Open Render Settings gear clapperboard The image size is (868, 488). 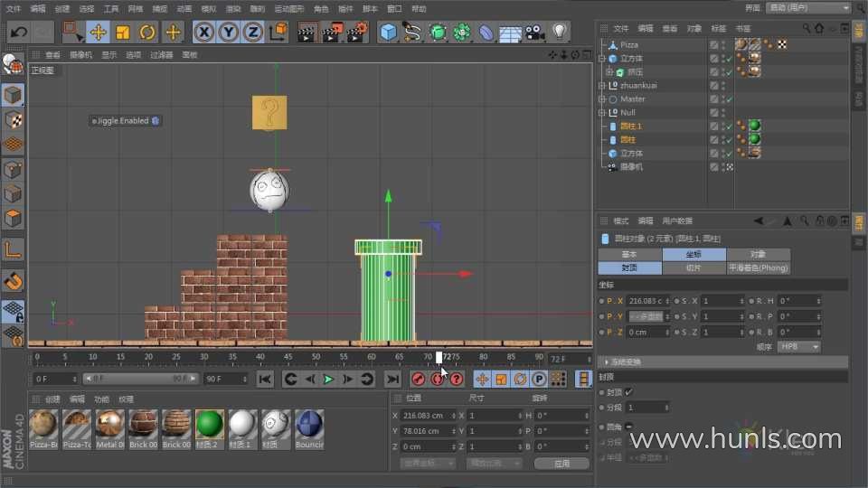pos(357,33)
